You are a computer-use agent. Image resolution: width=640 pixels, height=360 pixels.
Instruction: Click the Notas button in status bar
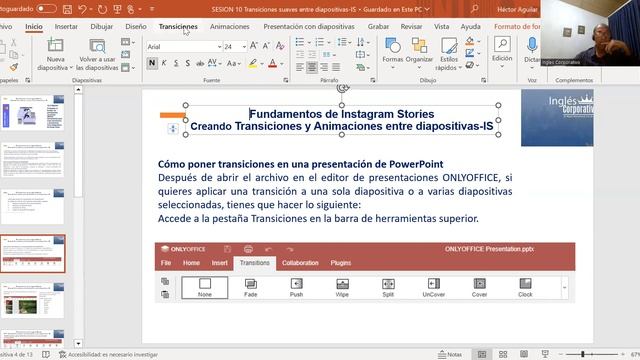click(x=450, y=355)
